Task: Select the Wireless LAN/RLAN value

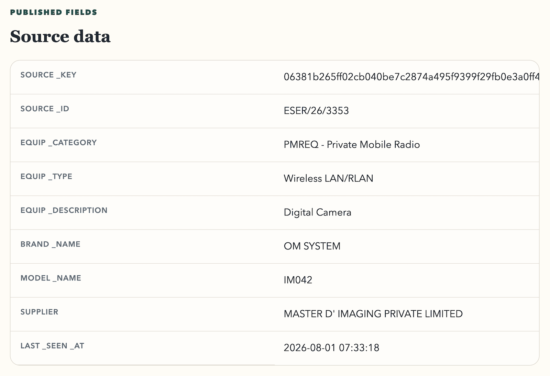Action: tap(328, 179)
